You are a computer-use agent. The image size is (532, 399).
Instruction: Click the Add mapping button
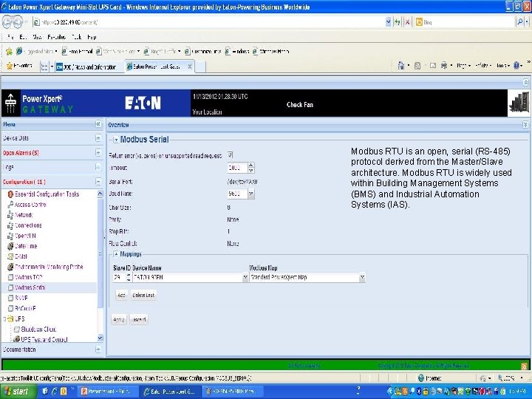[x=121, y=295]
